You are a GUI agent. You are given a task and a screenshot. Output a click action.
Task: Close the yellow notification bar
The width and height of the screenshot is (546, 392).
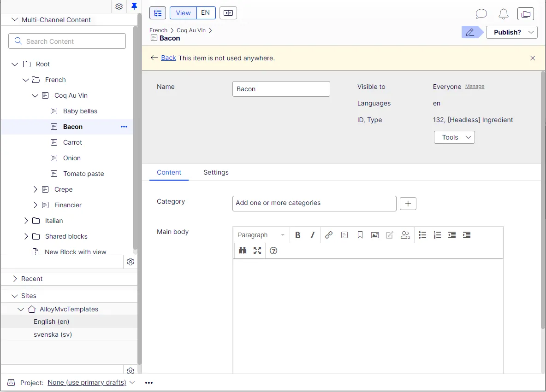pyautogui.click(x=533, y=58)
